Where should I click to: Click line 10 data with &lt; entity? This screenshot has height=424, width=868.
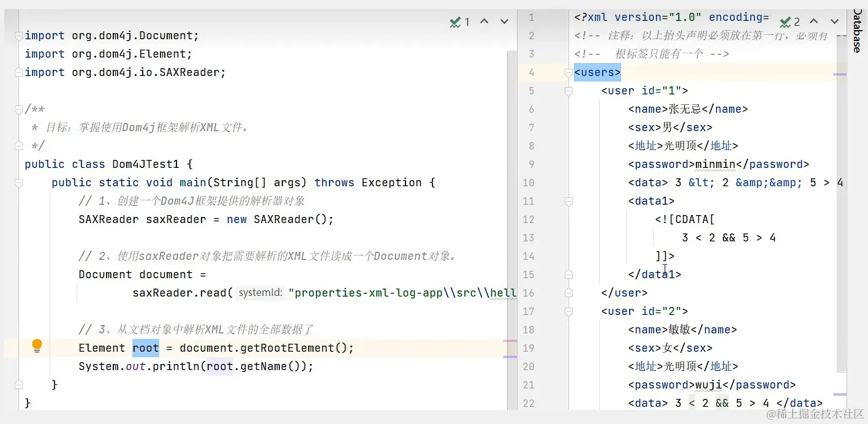coord(736,183)
